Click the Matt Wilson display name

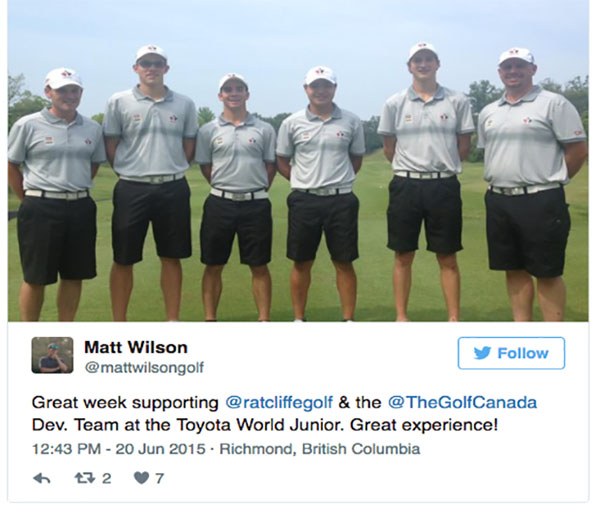pos(136,347)
